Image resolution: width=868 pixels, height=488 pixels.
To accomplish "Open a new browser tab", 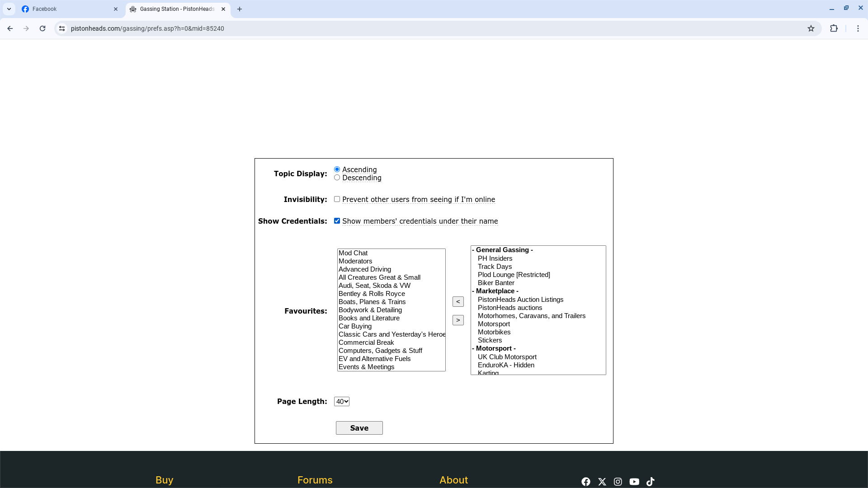I will (x=240, y=9).
